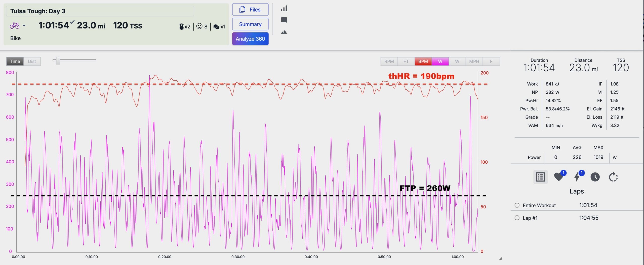
Task: Check the Lap #1 checkbox
Action: click(517, 218)
